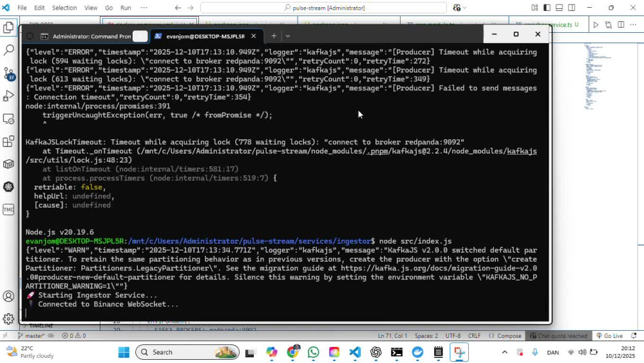Screen dimensions: 644x363
Task: Open the Manage gear in activity bar
Action: pyautogui.click(x=8, y=319)
